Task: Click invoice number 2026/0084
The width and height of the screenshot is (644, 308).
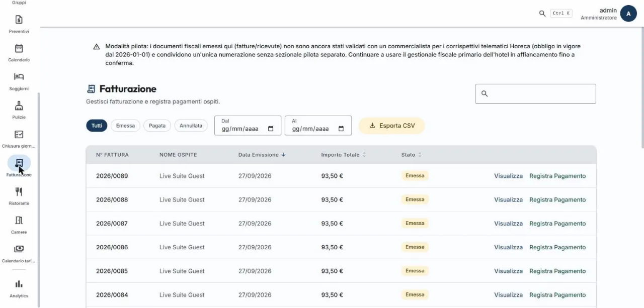Action: pyautogui.click(x=112, y=295)
